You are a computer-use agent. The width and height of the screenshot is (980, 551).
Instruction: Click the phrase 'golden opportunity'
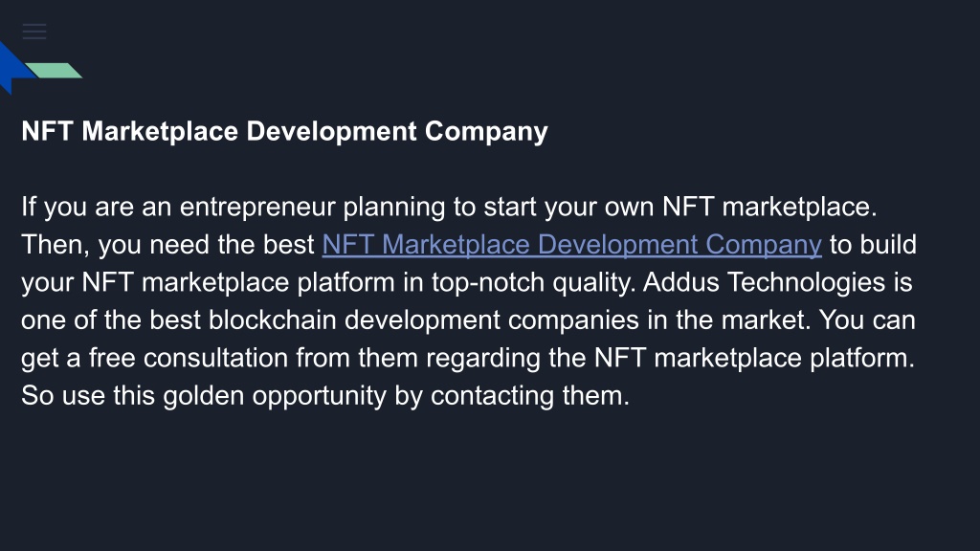pyautogui.click(x=275, y=396)
